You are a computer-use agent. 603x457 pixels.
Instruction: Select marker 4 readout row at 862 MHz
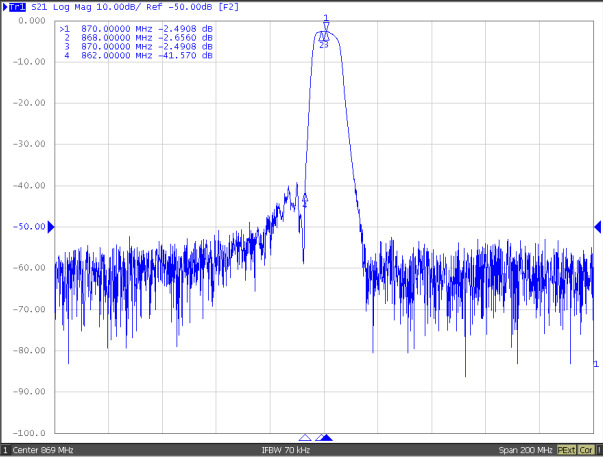click(x=137, y=55)
